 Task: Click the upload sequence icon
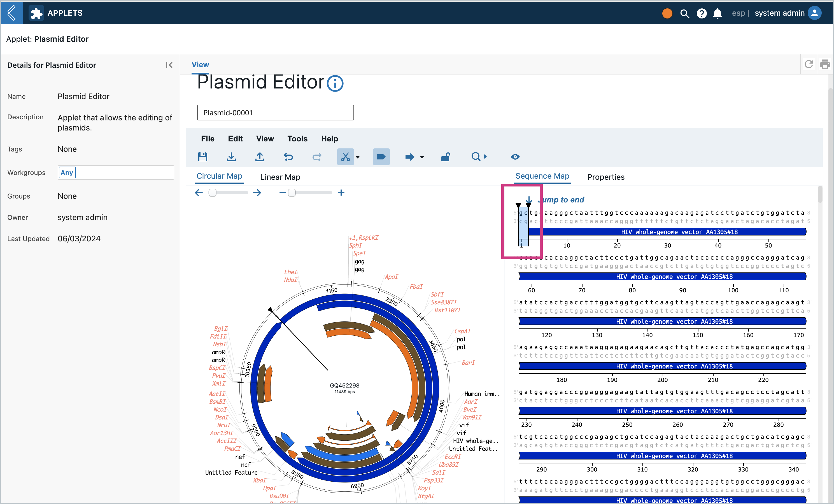260,157
